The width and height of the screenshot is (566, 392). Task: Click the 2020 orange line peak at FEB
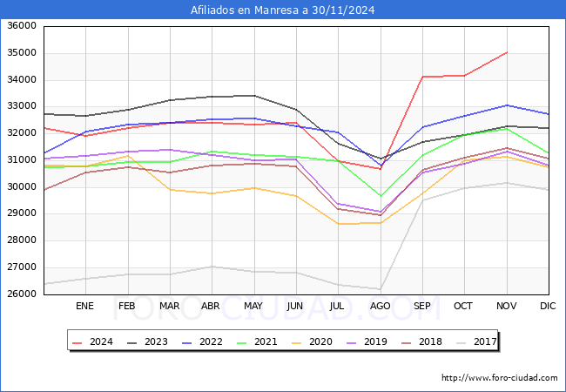(x=128, y=156)
